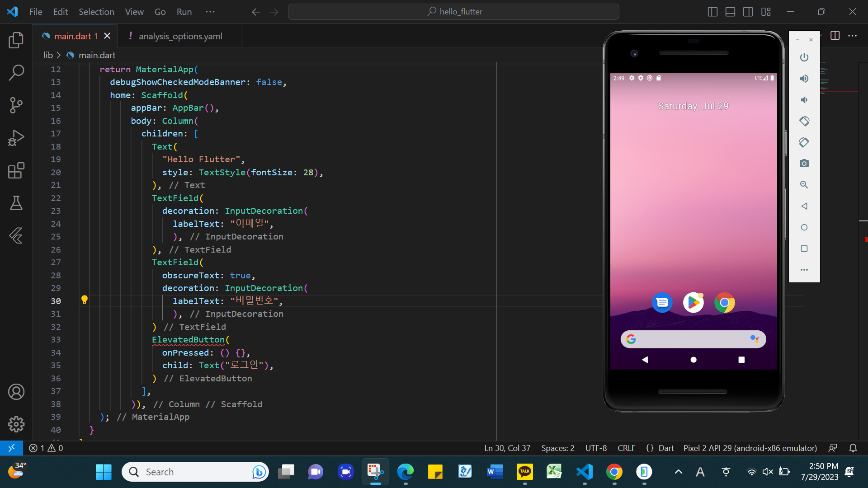Open the Remote window status bar button
This screenshot has height=488, width=868.
coord(11,448)
